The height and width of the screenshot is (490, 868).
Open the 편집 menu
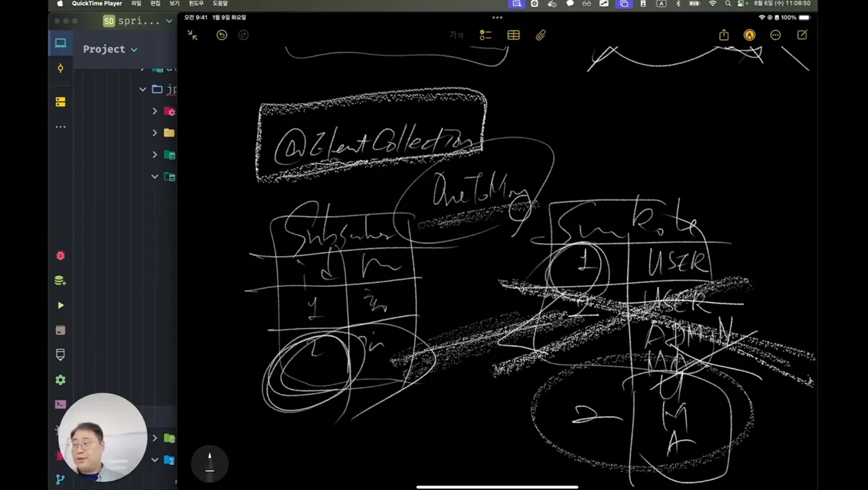tap(155, 3)
